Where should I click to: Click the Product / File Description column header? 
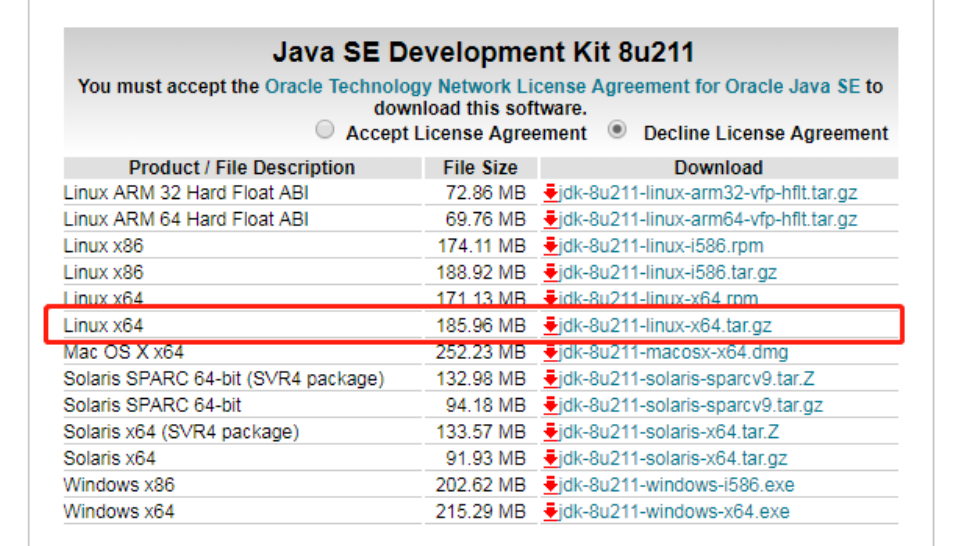[242, 168]
